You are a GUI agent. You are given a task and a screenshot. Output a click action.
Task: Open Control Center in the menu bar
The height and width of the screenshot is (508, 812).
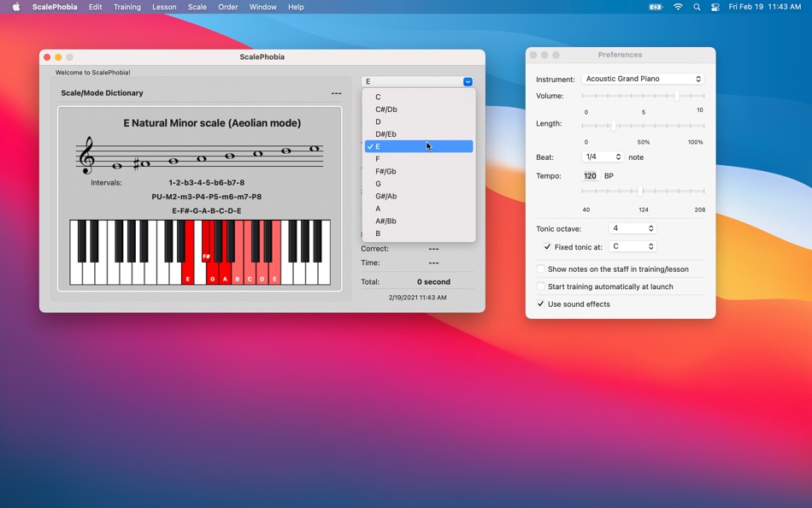pyautogui.click(x=715, y=7)
